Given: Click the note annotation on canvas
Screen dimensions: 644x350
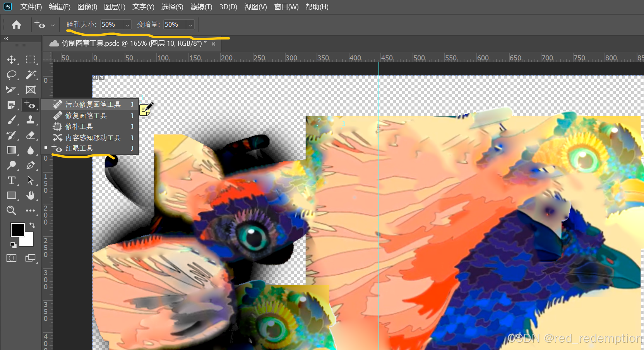Looking at the screenshot, I should coord(147,109).
